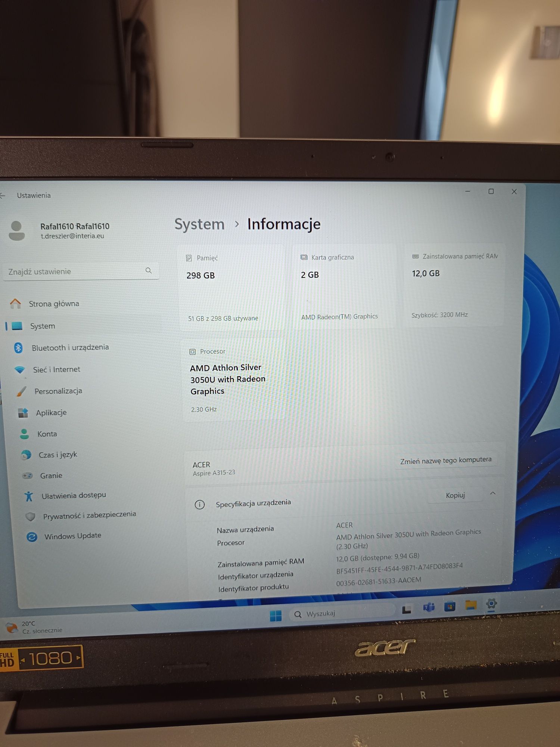Launch Microsoft Teams from taskbar
This screenshot has width=560, height=747.
coord(429,608)
